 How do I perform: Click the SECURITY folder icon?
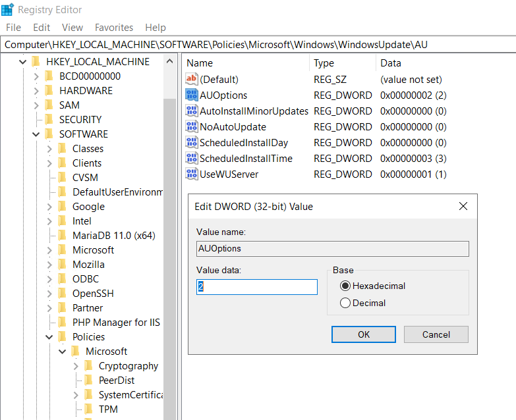[x=49, y=119]
